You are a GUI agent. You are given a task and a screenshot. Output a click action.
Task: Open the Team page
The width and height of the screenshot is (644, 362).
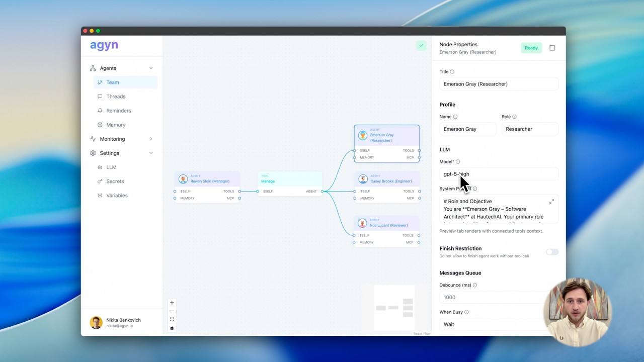tap(125, 82)
